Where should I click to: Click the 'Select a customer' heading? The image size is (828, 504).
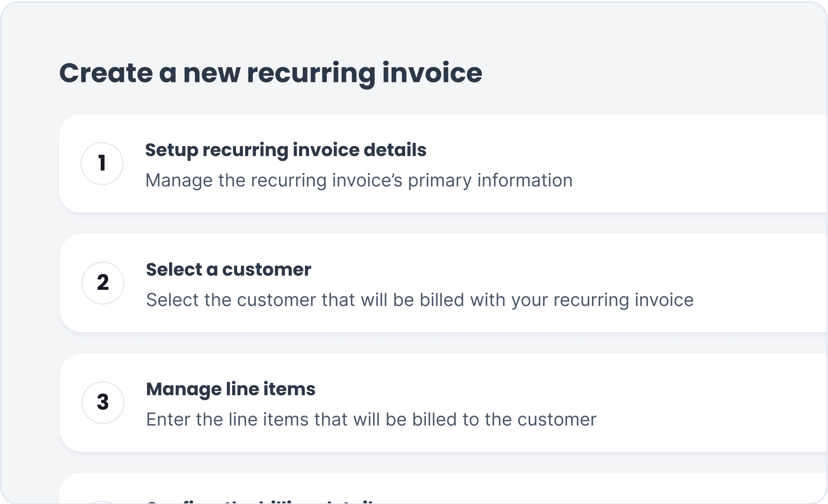228,270
